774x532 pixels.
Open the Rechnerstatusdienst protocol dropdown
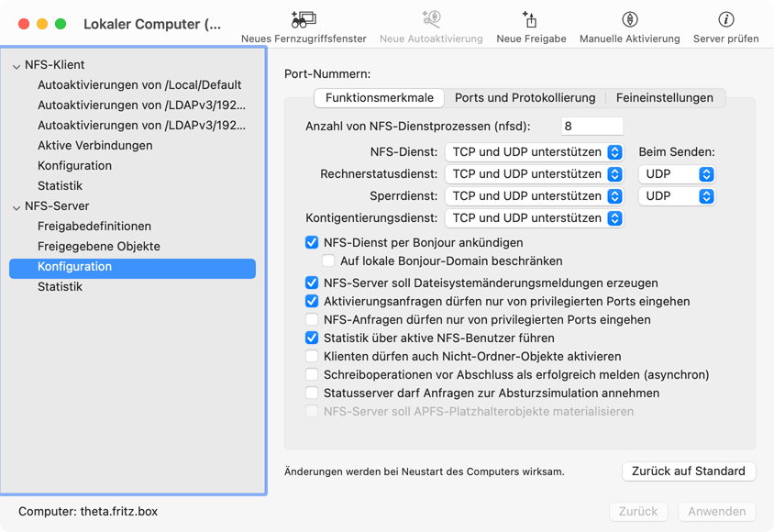(x=534, y=174)
